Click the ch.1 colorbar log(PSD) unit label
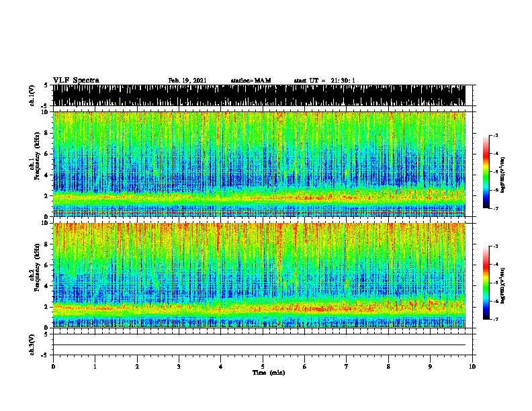The width and height of the screenshot is (532, 411). [x=503, y=175]
